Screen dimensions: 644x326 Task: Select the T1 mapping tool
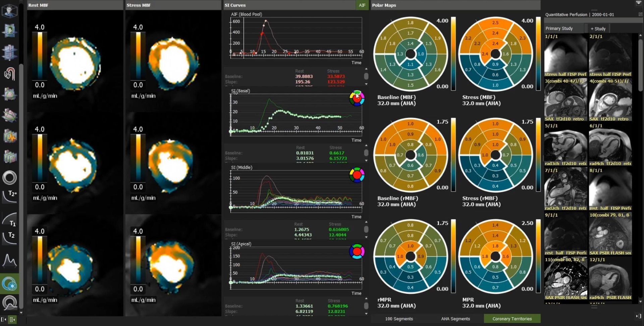click(10, 218)
